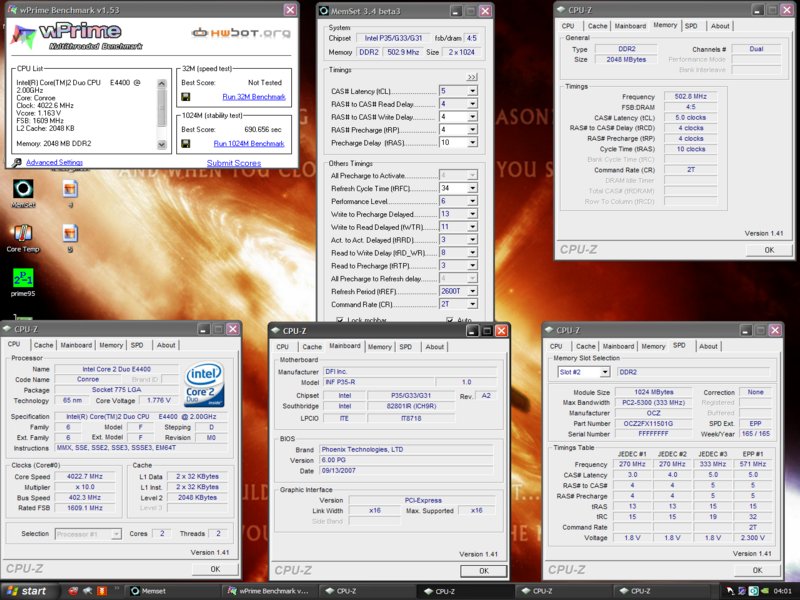Open the Core Temp desktop icon

23,233
